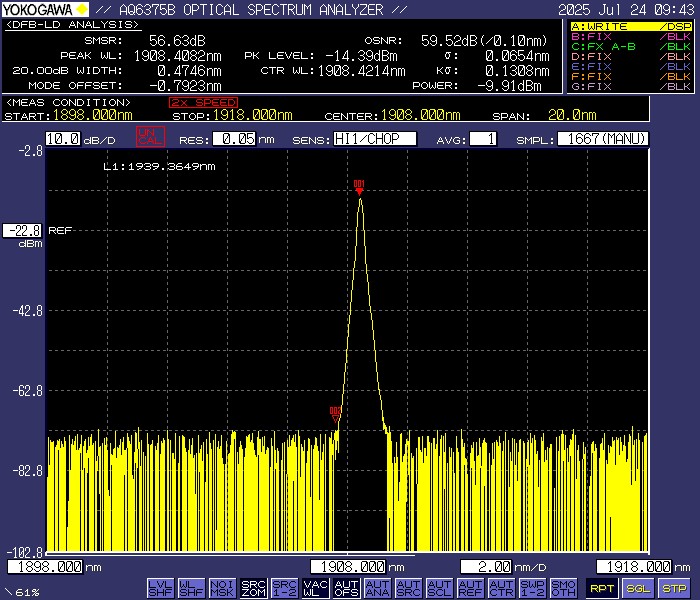Toggle the NOI MSK noise mask icon
This screenshot has width=700, height=600.
click(x=221, y=588)
